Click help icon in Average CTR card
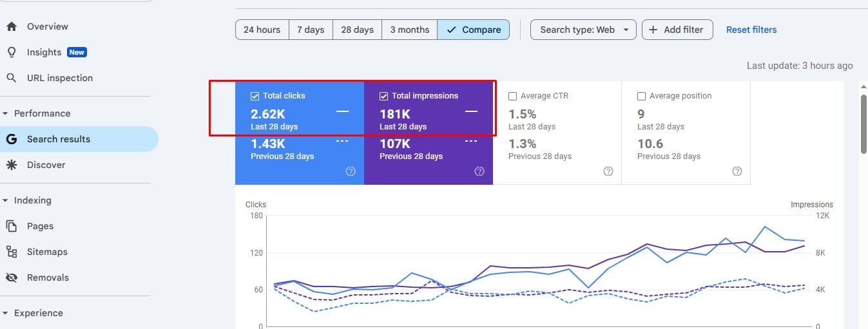This screenshot has height=329, width=868. (x=608, y=171)
